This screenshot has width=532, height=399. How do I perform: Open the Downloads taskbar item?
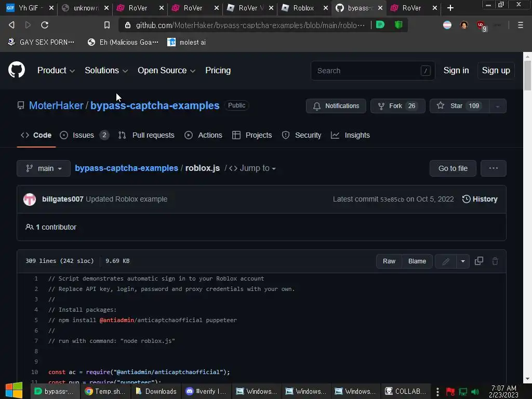156,391
